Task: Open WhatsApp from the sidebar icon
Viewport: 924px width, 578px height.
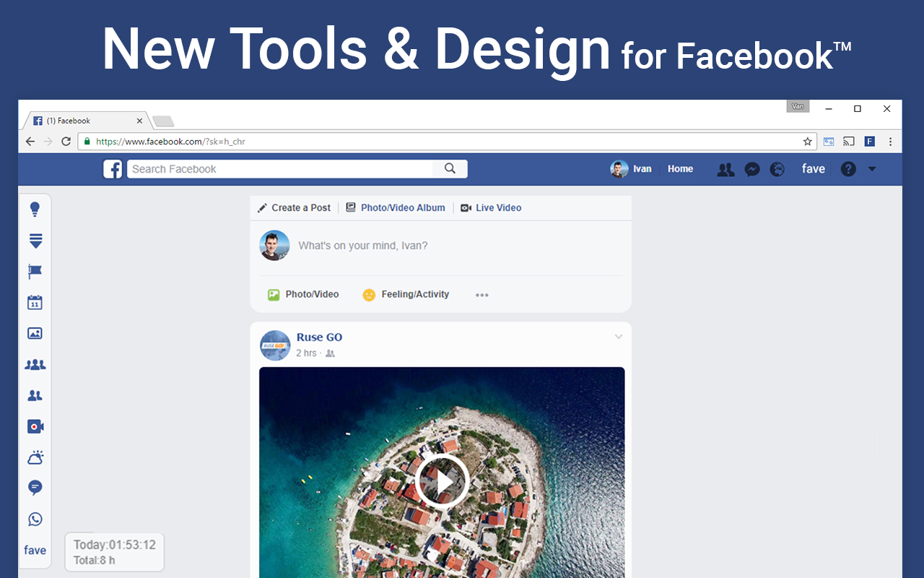Action: click(35, 519)
